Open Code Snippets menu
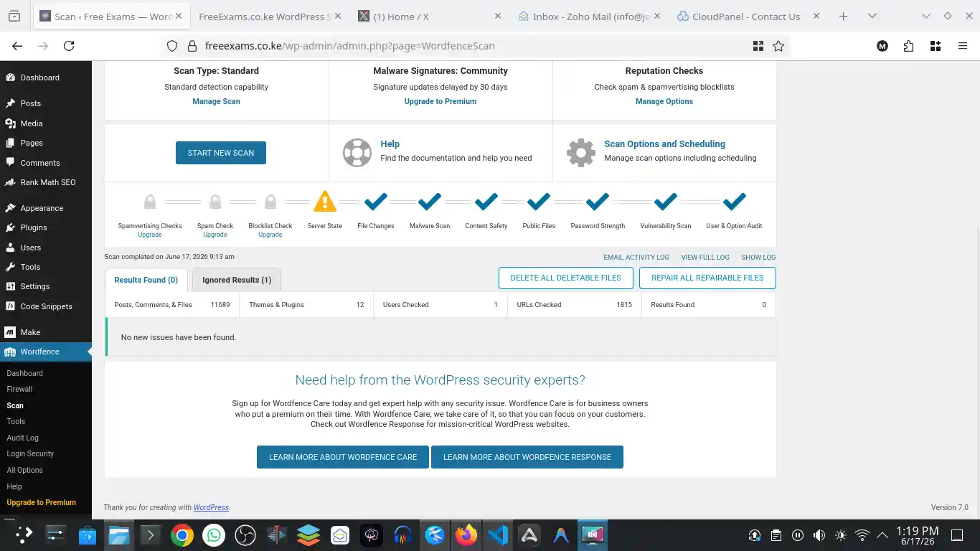 pos(46,306)
